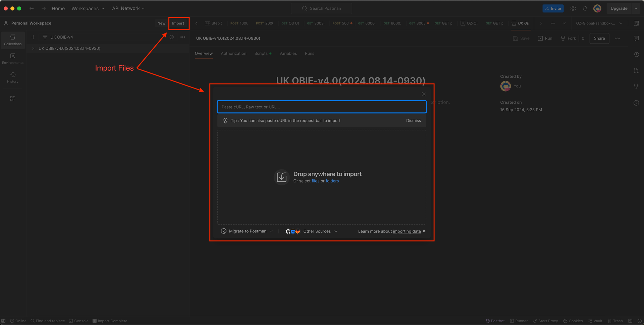Click the Search Postman box
Image resolution: width=644 pixels, height=325 pixels.
(x=321, y=8)
